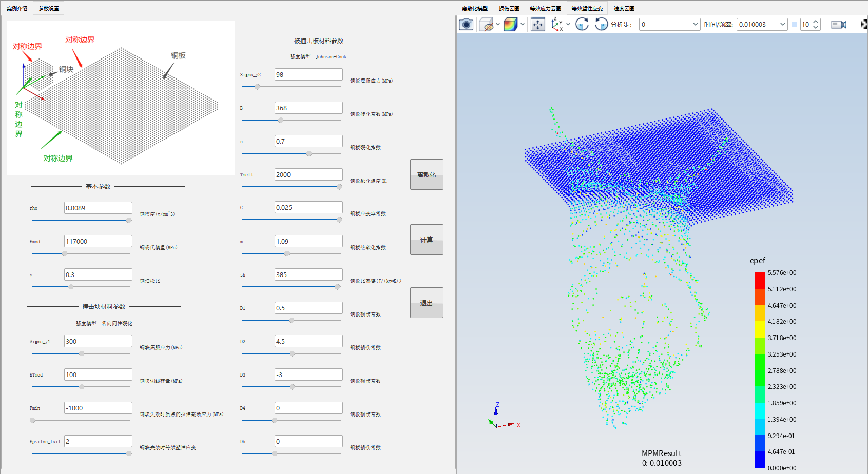Click the 'MPMResult' label in the viewport
868x474 pixels.
point(661,453)
